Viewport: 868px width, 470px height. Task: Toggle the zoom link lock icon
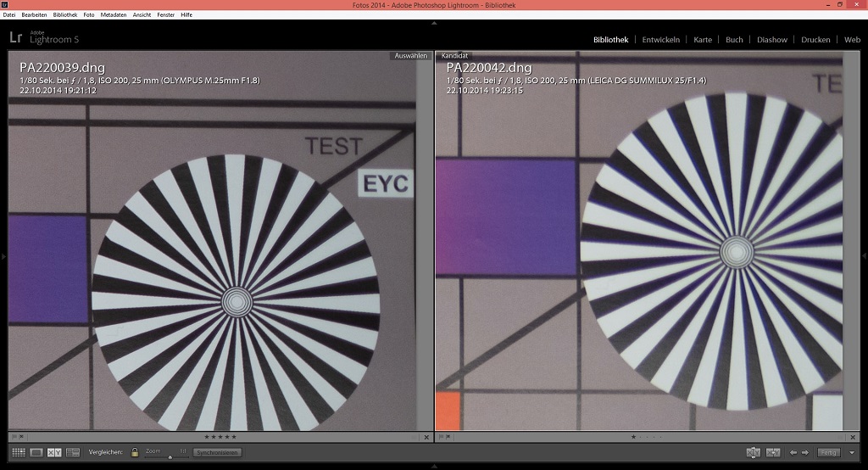[x=134, y=452]
